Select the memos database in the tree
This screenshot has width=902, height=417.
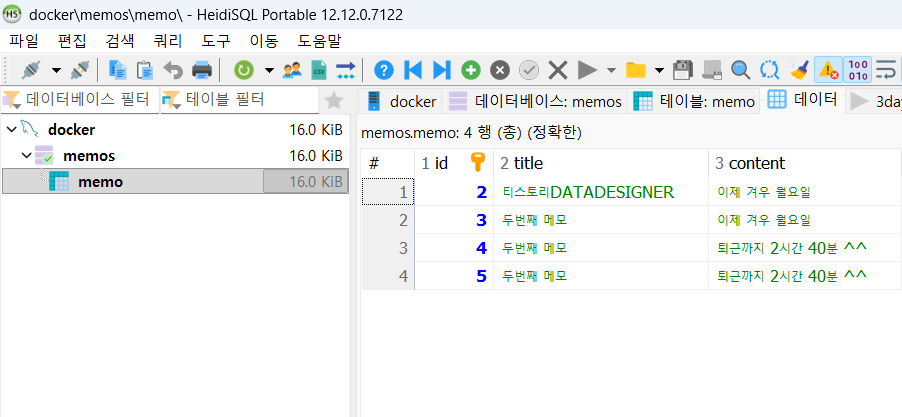click(89, 155)
